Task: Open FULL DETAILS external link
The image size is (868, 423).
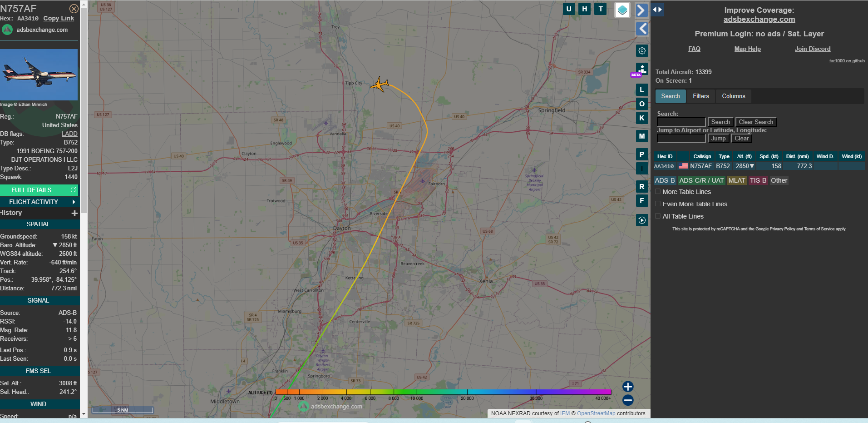Action: point(39,190)
